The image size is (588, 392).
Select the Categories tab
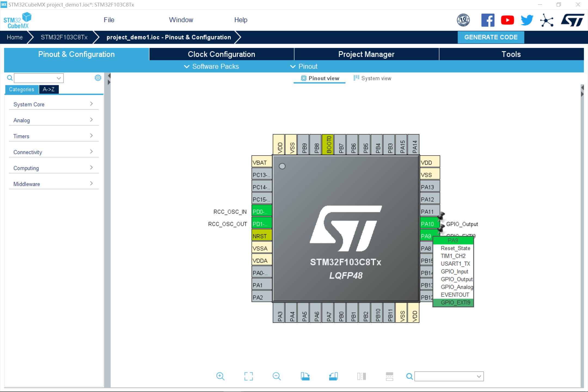pos(22,89)
